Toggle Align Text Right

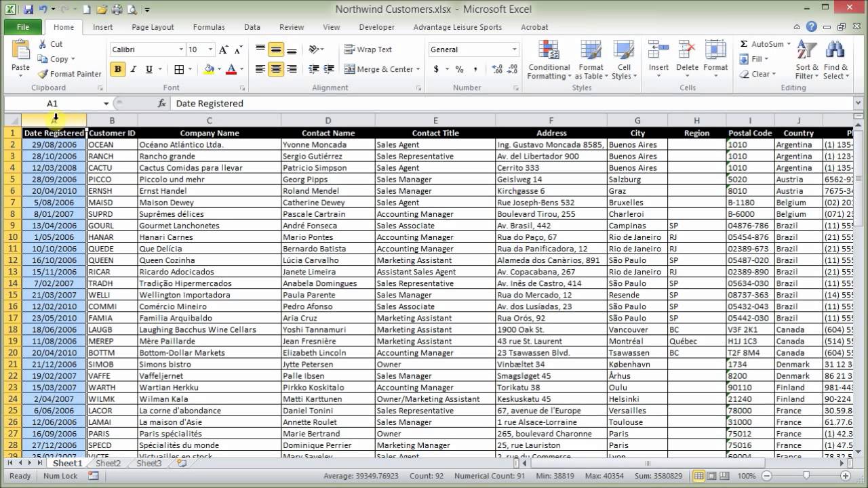pos(292,69)
